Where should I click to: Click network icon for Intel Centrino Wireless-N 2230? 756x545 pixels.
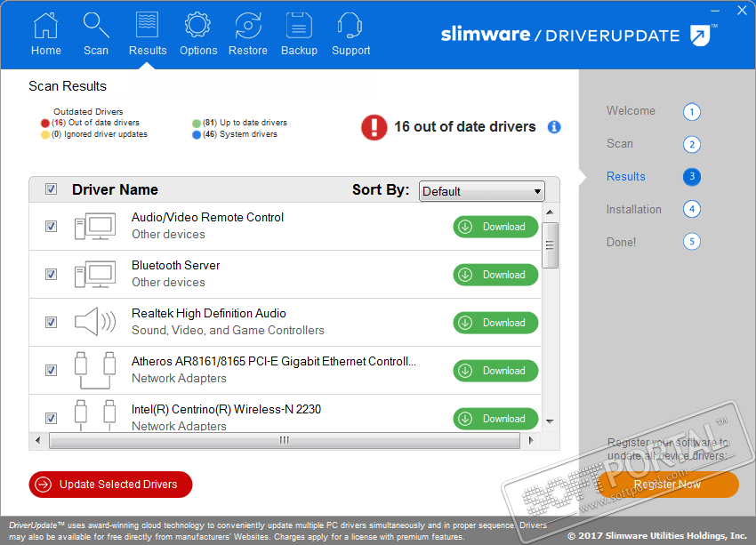click(95, 415)
